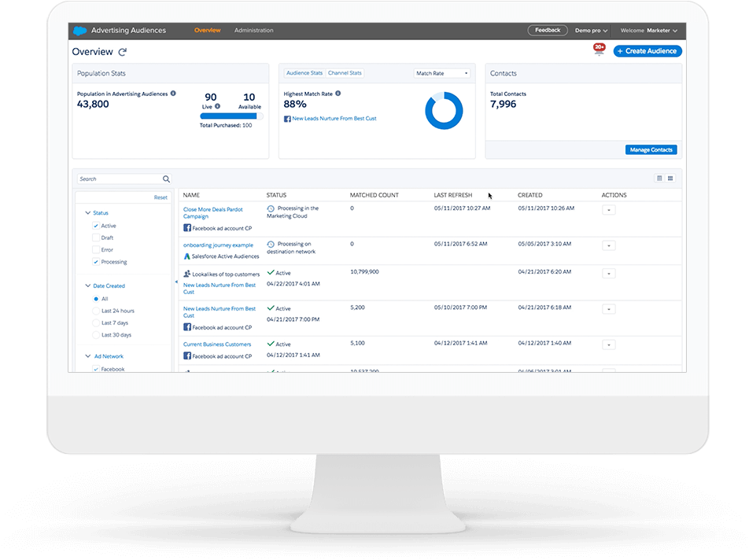Open onboarding journey example audience
Image resolution: width=749 pixels, height=560 pixels.
[218, 245]
